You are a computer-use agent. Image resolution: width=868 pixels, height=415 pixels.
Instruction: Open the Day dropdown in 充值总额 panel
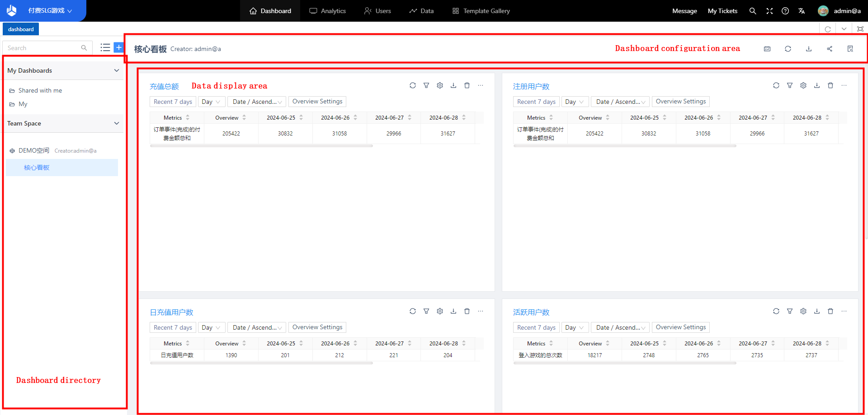[x=211, y=102]
